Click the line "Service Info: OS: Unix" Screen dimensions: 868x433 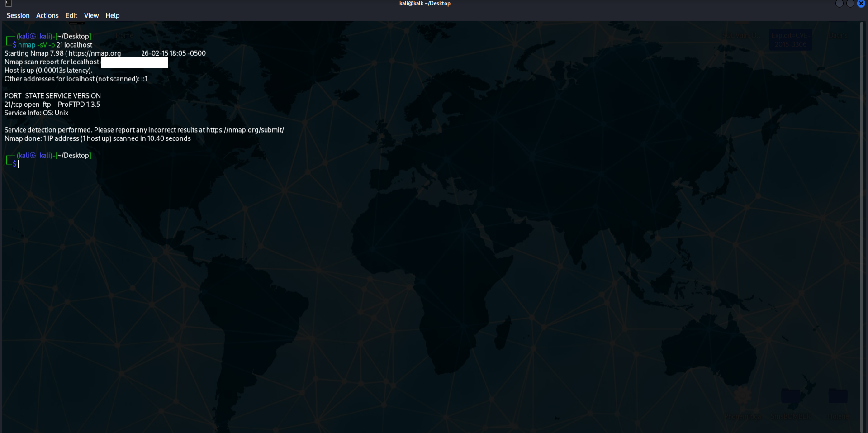coord(36,113)
